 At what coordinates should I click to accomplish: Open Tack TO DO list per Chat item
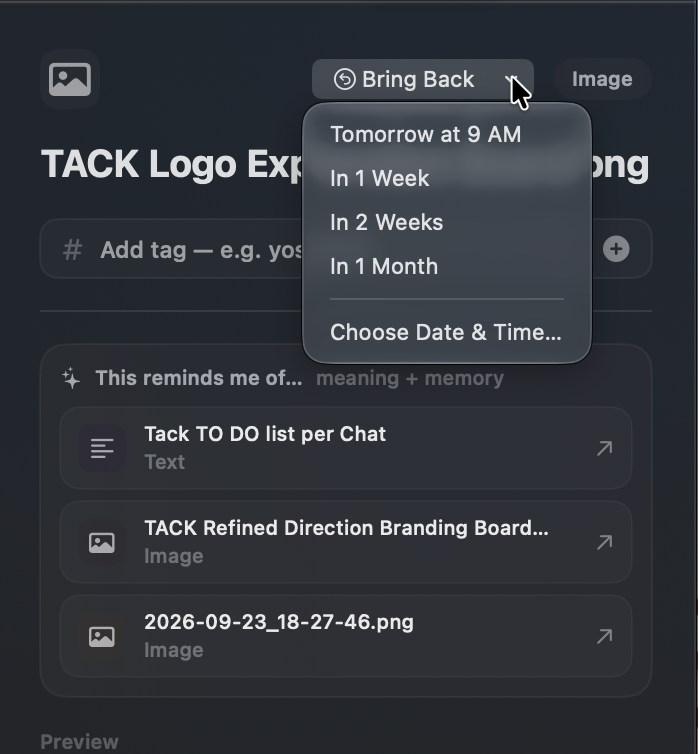click(x=346, y=448)
